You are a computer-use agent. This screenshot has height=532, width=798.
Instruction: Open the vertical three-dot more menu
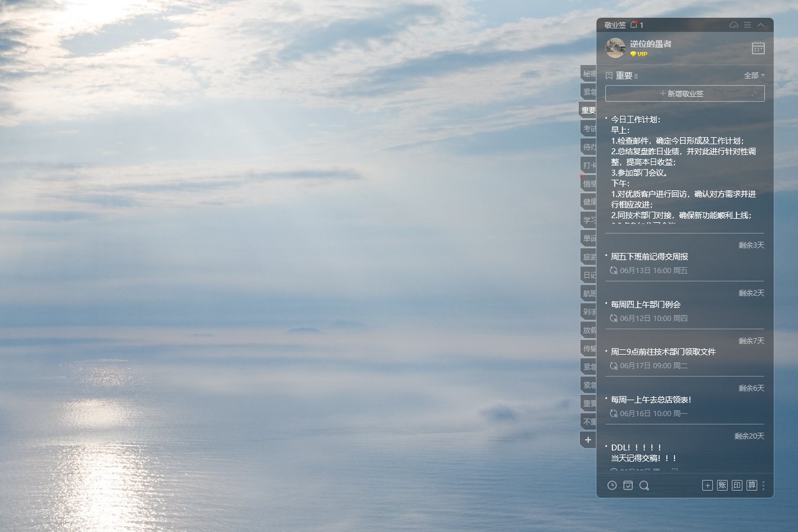click(763, 485)
